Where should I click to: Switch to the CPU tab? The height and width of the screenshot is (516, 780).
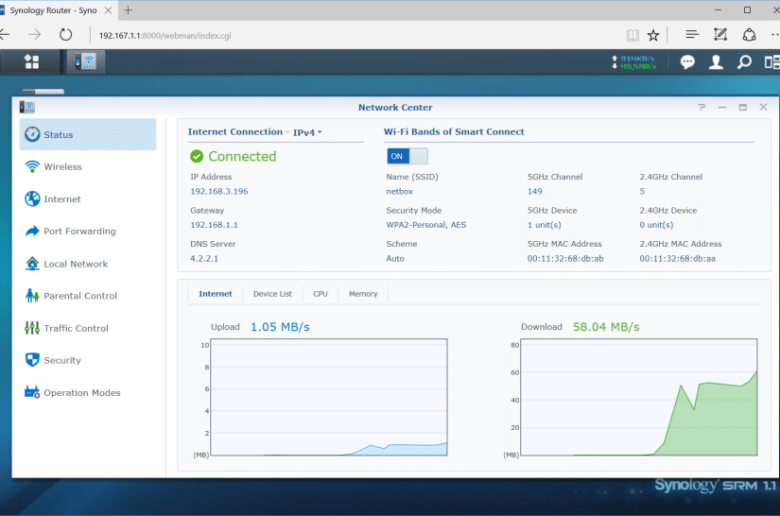coord(320,294)
